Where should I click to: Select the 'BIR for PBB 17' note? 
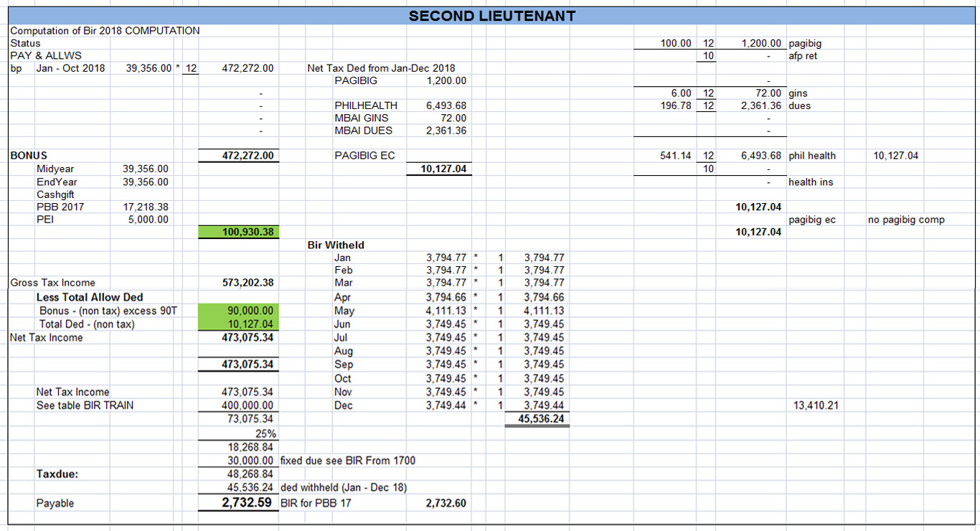(316, 504)
